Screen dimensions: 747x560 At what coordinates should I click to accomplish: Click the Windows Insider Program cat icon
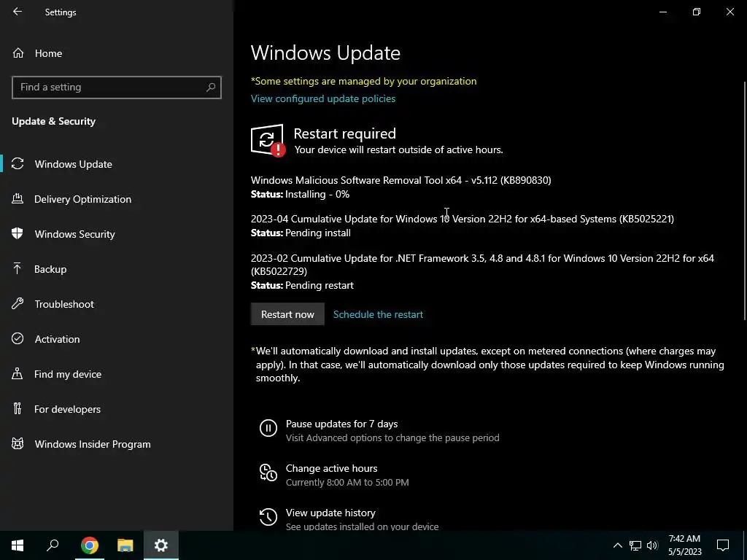click(18, 444)
